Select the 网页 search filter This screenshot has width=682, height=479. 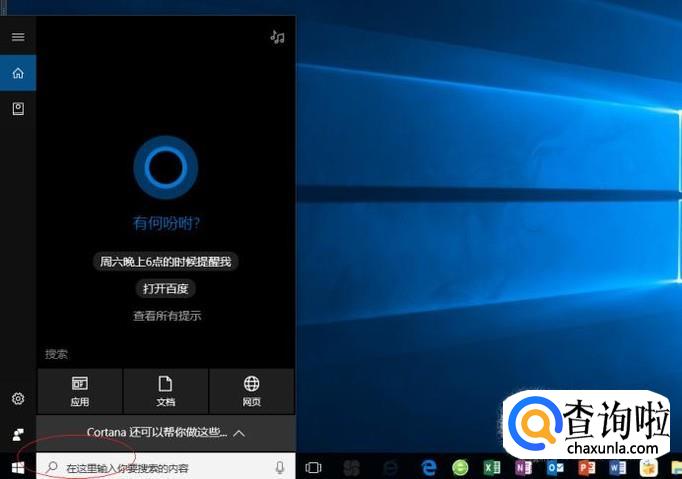[251, 390]
